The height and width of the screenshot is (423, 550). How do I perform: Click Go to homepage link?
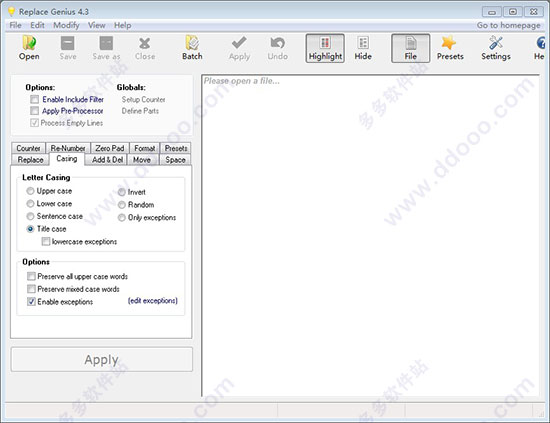pyautogui.click(x=508, y=25)
